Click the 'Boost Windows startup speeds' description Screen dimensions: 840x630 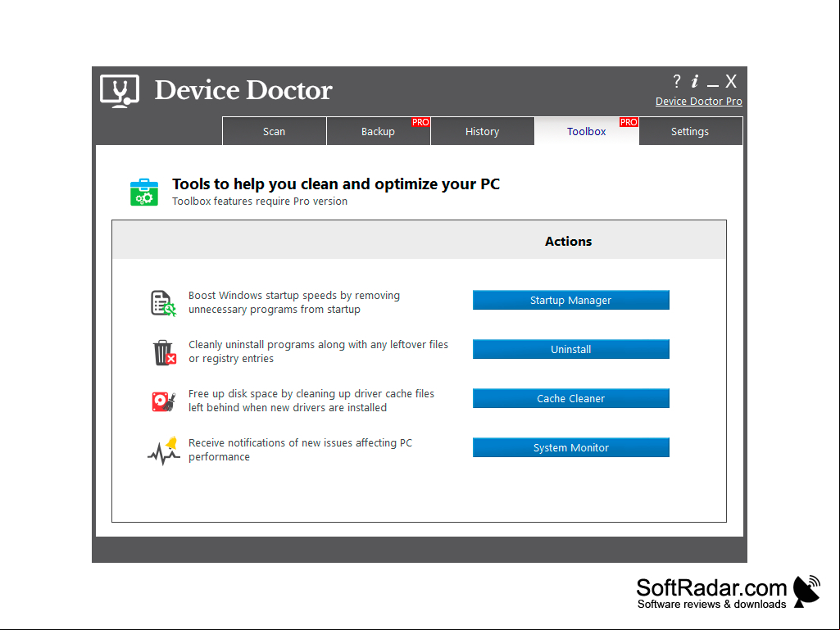[294, 302]
